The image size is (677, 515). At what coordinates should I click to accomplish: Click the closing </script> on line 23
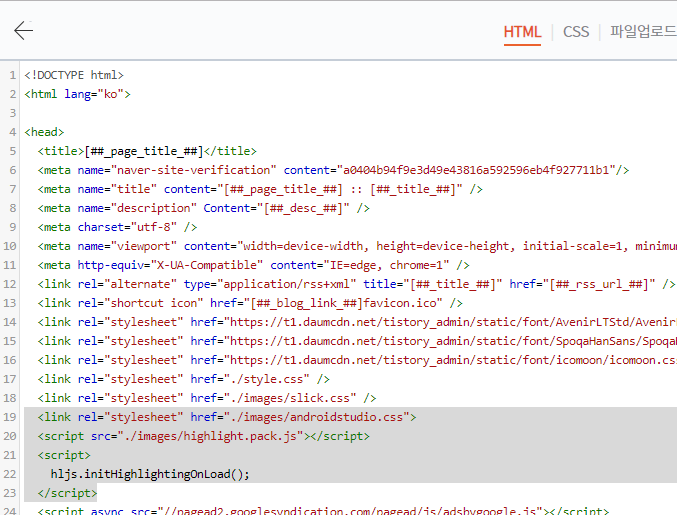(67, 493)
